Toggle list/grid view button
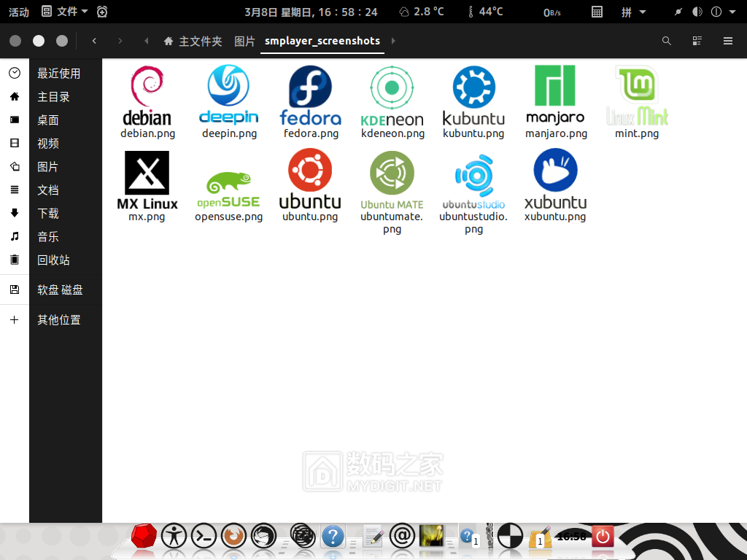 (x=697, y=41)
